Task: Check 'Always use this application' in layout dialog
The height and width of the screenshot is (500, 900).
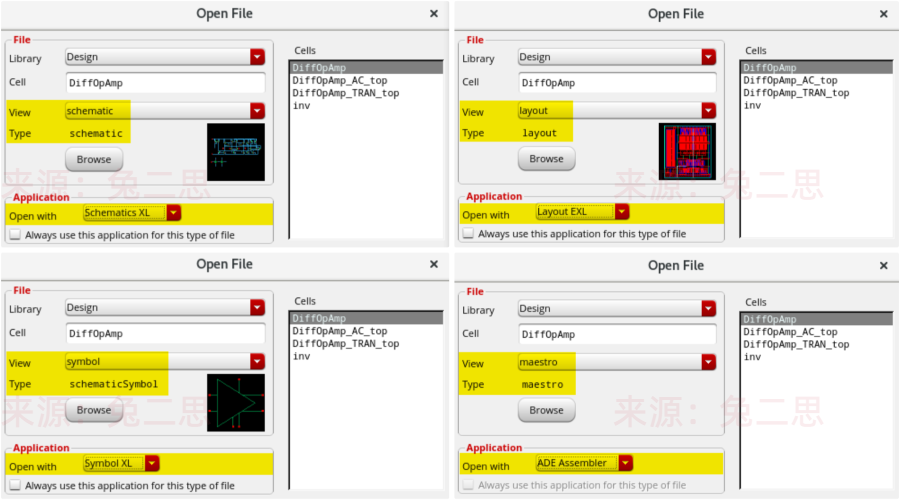Action: click(x=468, y=234)
